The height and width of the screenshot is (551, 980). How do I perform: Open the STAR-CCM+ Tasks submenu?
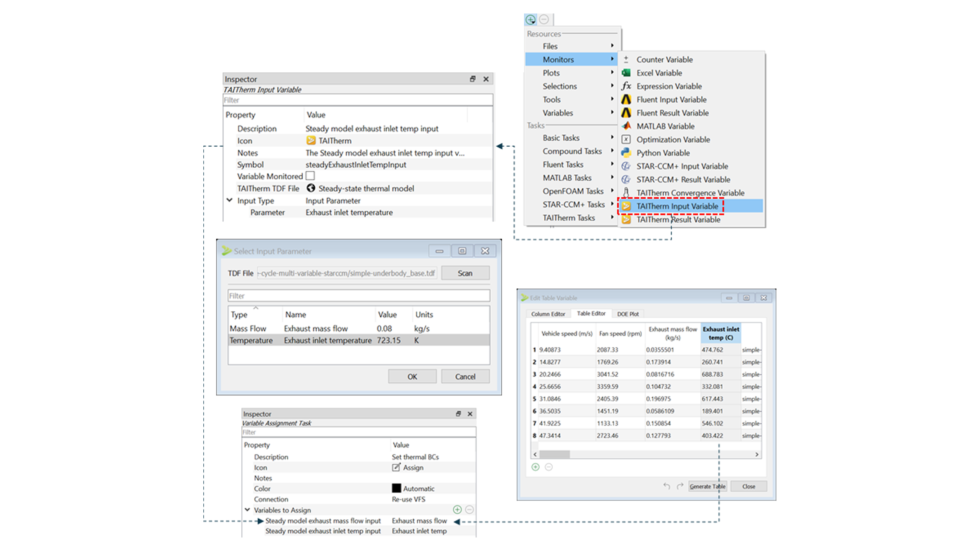click(572, 204)
